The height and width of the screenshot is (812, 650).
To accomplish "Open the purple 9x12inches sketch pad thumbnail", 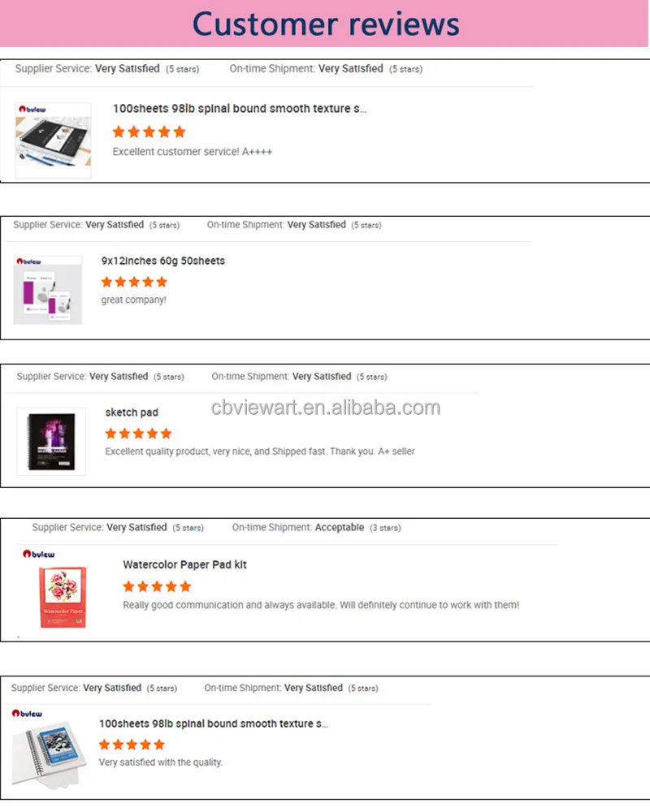I will [48, 290].
